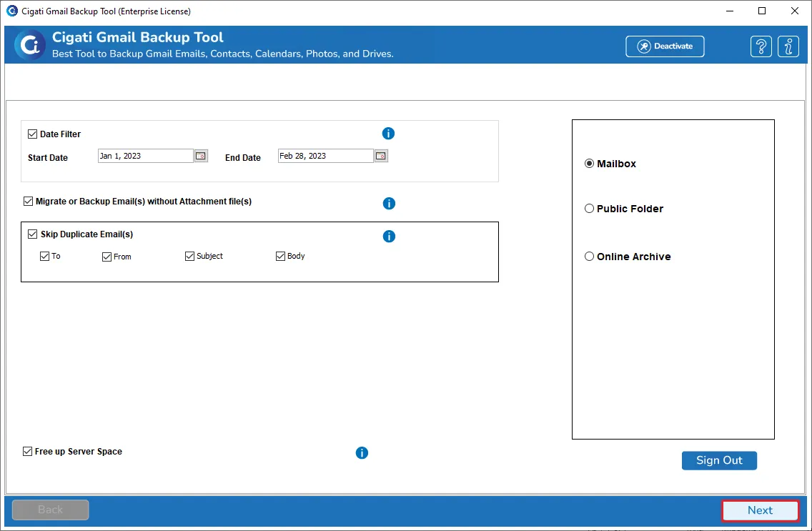Minimize the application window
Viewport: 812px width, 531px height.
point(731,11)
